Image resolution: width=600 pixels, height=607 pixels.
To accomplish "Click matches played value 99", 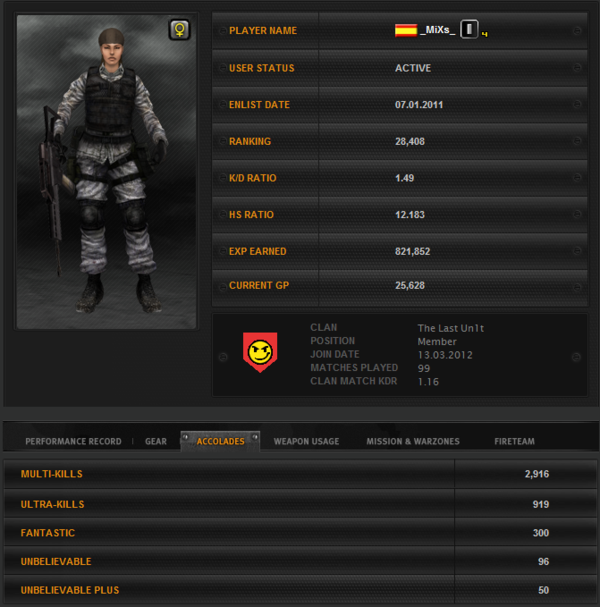I will click(424, 368).
